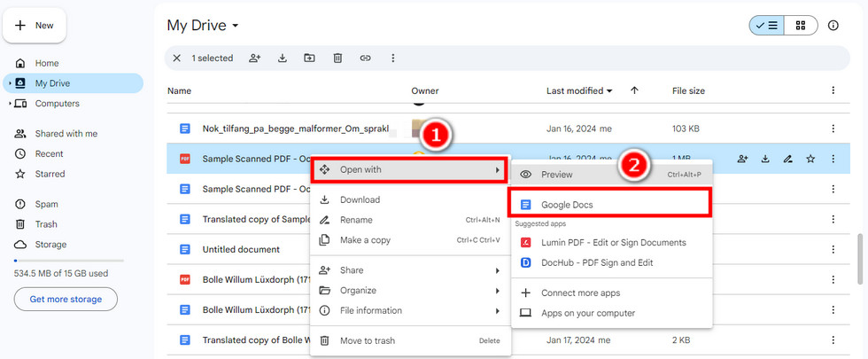Open Home in the sidebar
The image size is (868, 359).
[x=46, y=63]
